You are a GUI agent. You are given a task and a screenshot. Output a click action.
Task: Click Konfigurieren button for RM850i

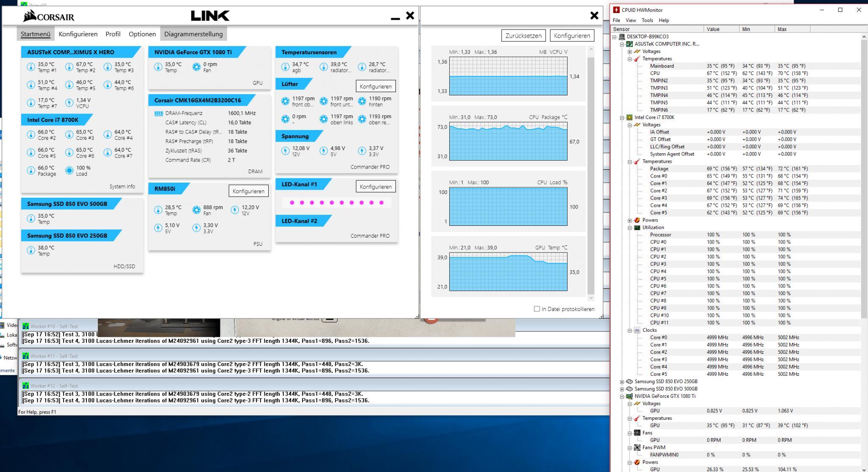[248, 191]
